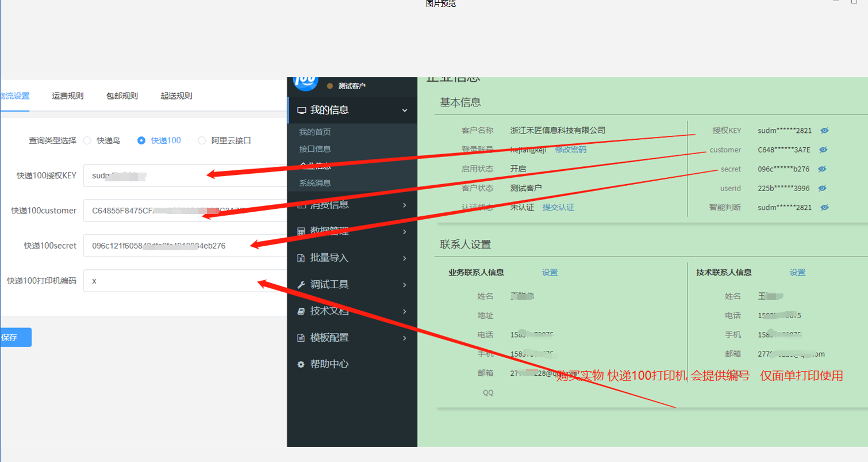Click the blue 保存 button

(16, 337)
